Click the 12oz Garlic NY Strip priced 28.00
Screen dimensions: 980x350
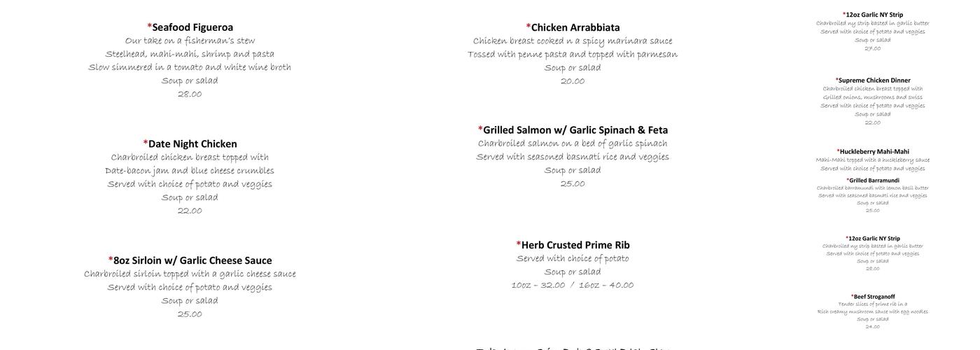click(873, 239)
